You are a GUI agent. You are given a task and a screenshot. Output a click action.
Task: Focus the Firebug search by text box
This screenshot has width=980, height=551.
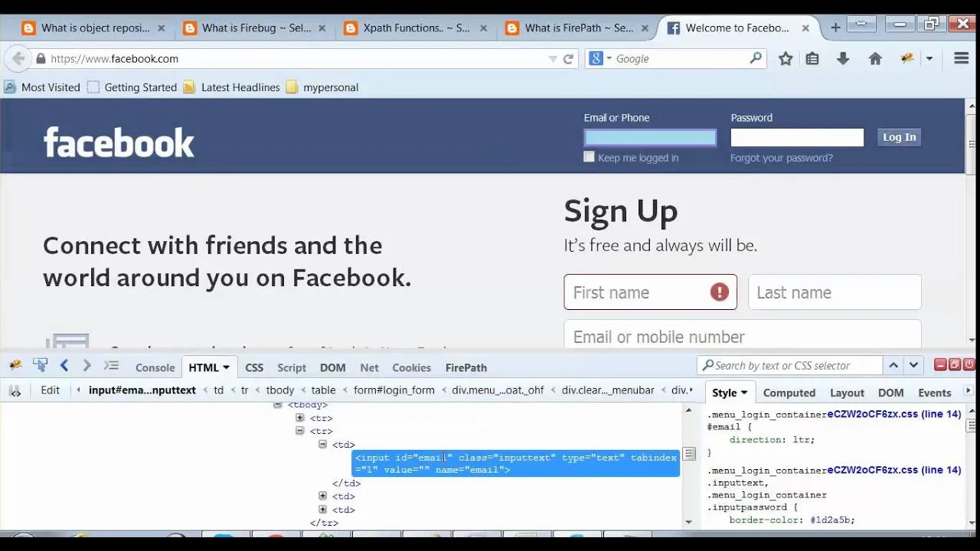(x=789, y=366)
